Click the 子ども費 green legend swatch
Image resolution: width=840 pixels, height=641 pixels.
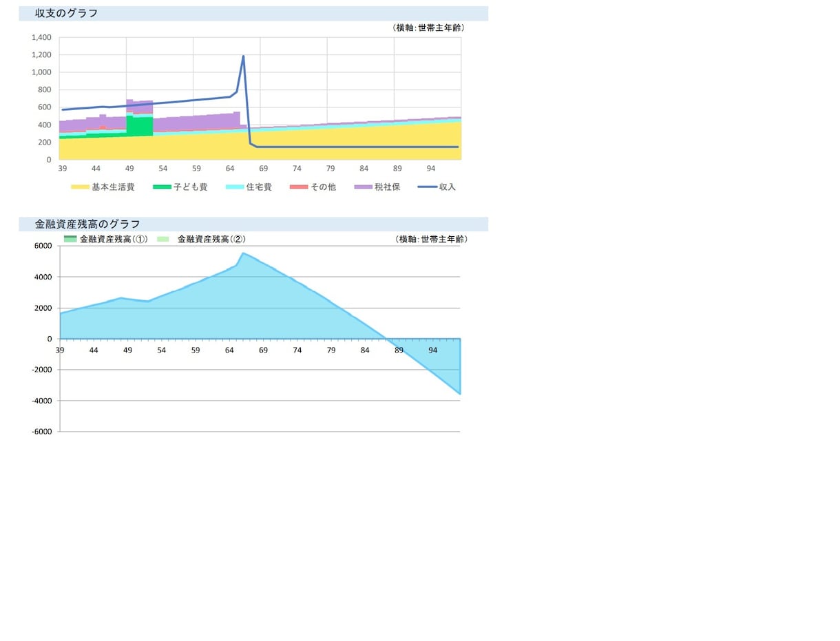162,187
